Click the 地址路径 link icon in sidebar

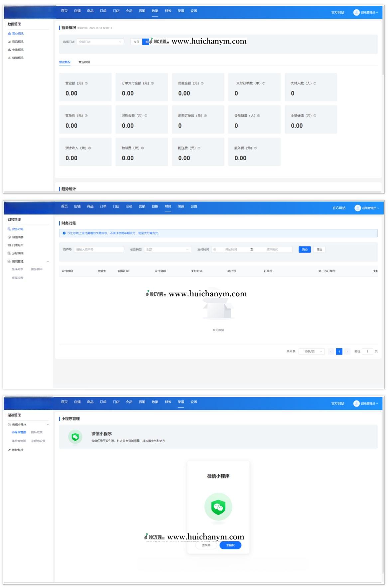(9, 450)
